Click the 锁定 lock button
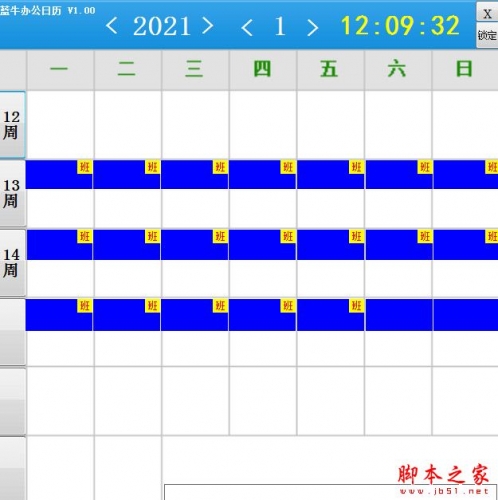 (x=487, y=35)
